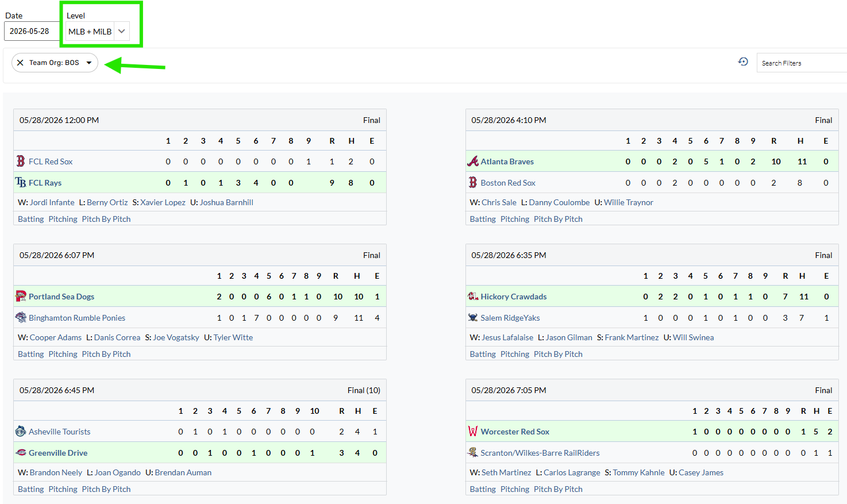The image size is (847, 504).
Task: Open winning pitcher Brandon Neely's page
Action: (56, 472)
